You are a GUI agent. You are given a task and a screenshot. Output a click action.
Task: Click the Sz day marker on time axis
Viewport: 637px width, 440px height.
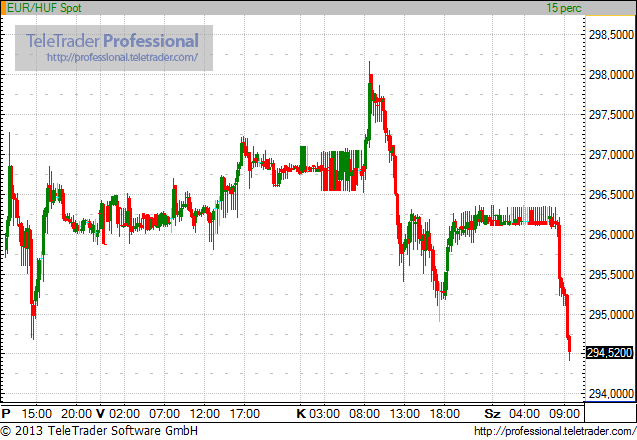click(x=492, y=414)
